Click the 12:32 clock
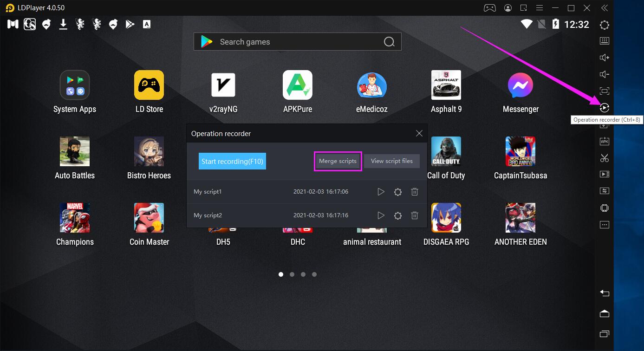This screenshot has width=644, height=351. pyautogui.click(x=577, y=25)
